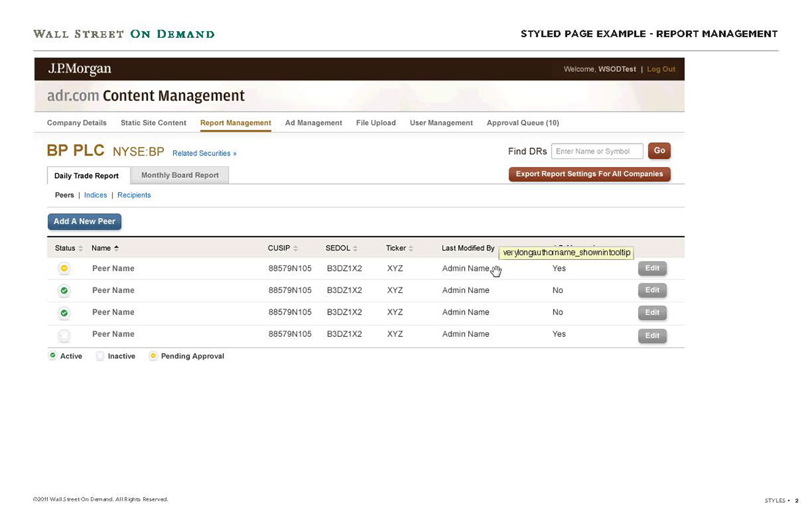Click the green Active legend icon
The height and width of the screenshot is (525, 812).
point(53,356)
